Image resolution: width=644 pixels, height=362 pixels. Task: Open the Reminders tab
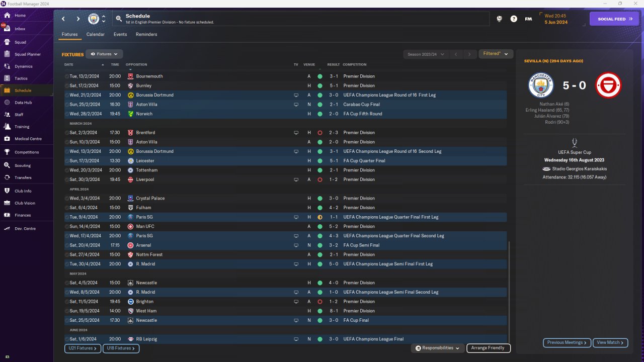tap(146, 35)
